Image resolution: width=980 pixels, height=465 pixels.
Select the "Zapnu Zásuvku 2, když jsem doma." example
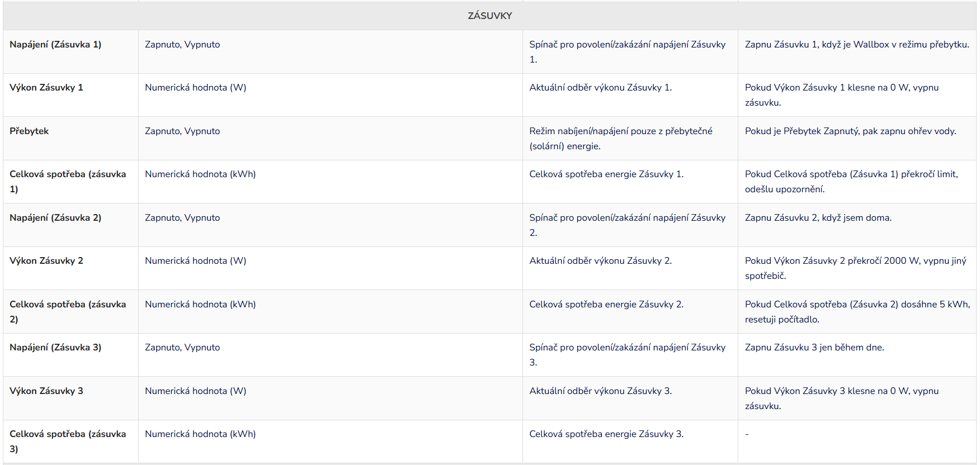coord(818,218)
